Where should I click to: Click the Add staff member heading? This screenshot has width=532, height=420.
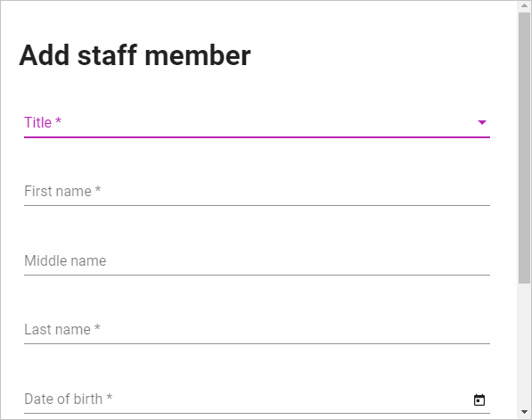coord(135,55)
